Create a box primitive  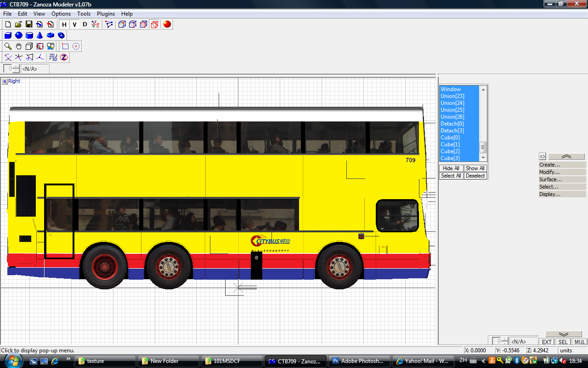click(x=8, y=35)
